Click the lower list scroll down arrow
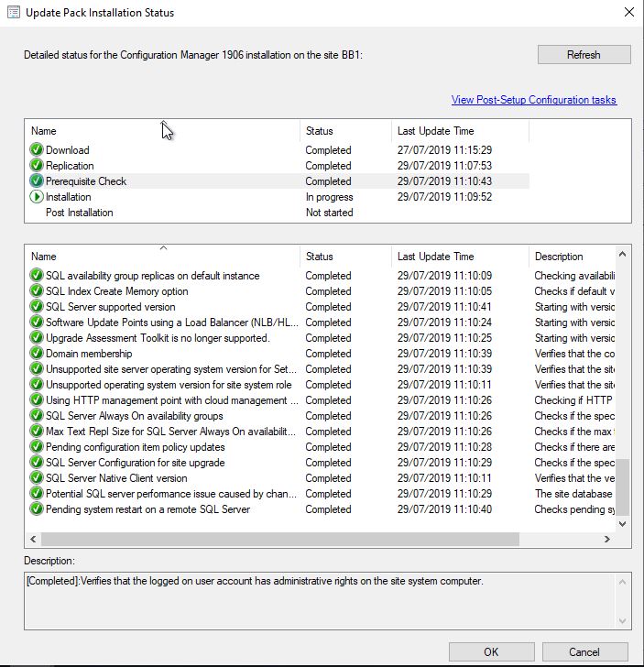 pyautogui.click(x=622, y=524)
